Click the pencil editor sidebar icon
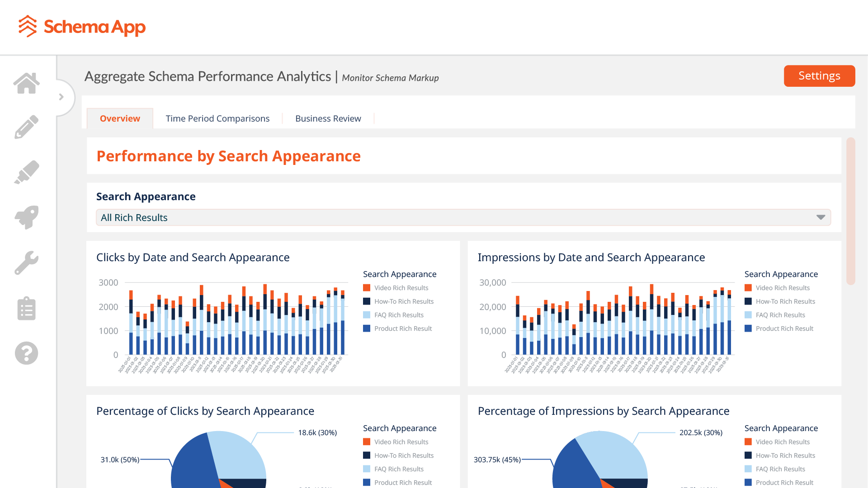The width and height of the screenshot is (868, 488). pyautogui.click(x=27, y=127)
